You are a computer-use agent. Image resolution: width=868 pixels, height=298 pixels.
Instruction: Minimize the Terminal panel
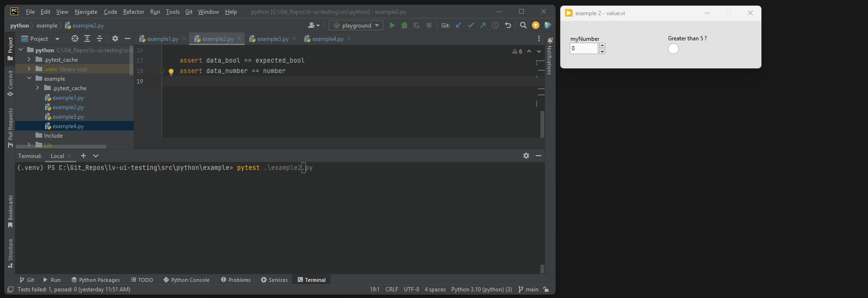pyautogui.click(x=539, y=156)
